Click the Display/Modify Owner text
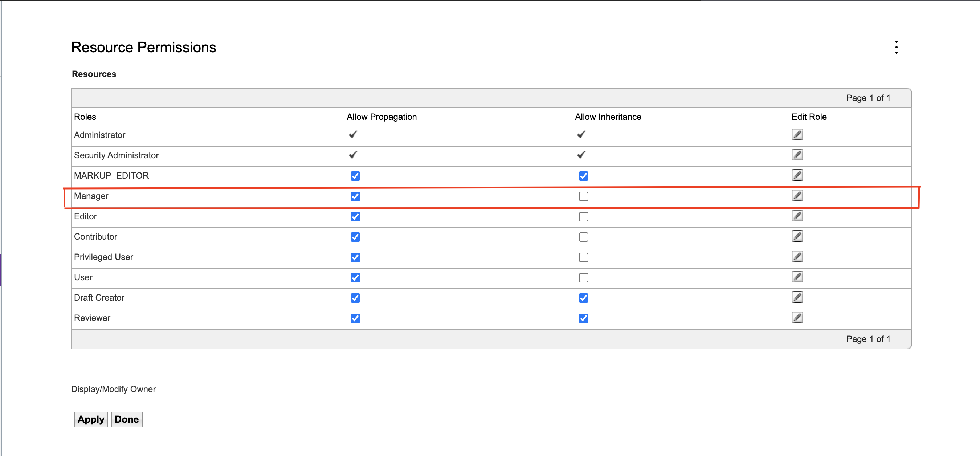Image resolution: width=980 pixels, height=456 pixels. [113, 389]
